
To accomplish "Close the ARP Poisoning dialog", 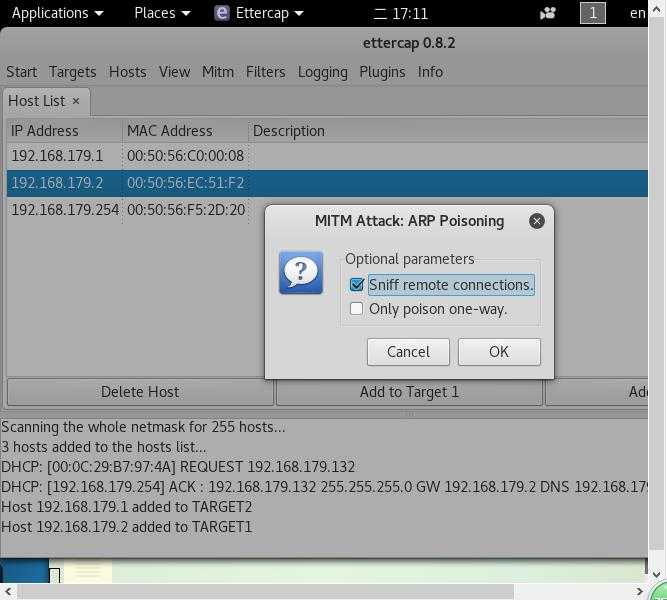I will 536,221.
